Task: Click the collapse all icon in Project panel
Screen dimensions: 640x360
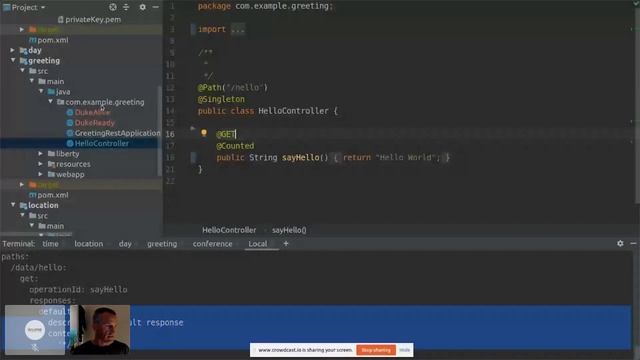Action: (126, 7)
